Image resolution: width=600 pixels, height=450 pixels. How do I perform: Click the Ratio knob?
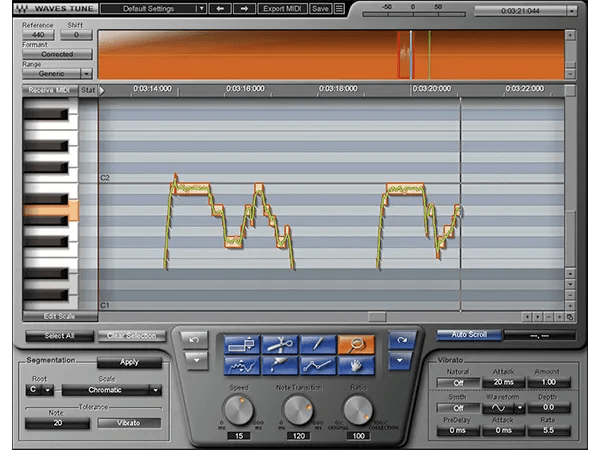click(x=358, y=410)
